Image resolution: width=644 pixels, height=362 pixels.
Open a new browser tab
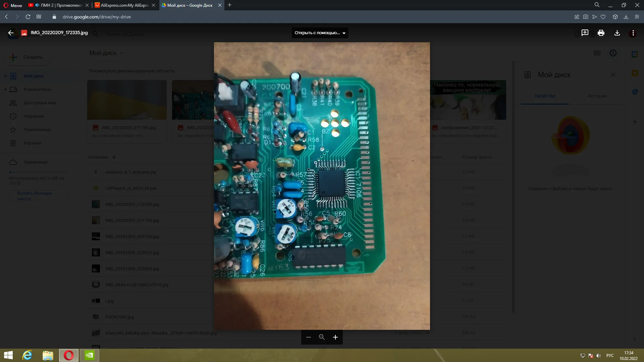[229, 5]
